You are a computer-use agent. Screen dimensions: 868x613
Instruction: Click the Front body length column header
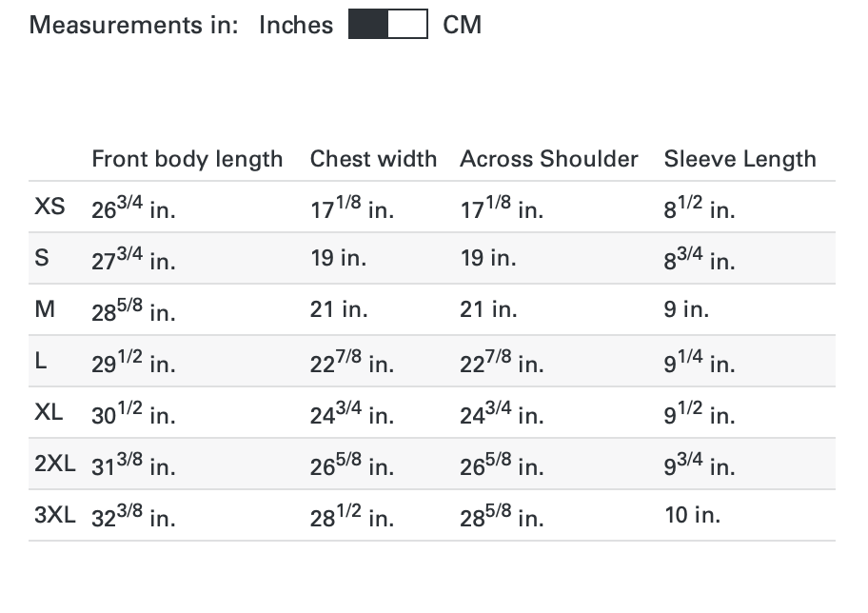[187, 159]
